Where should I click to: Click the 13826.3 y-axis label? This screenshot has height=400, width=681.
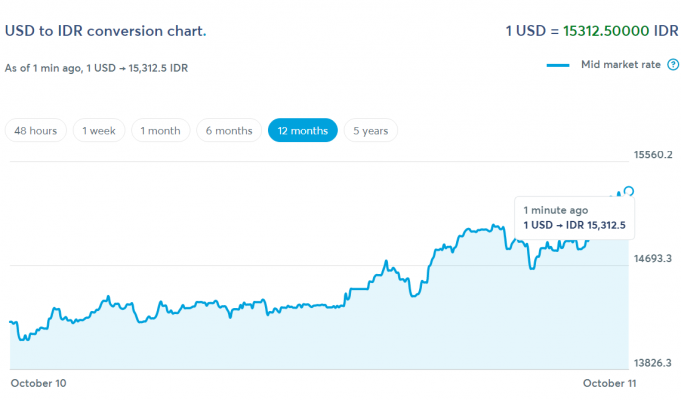[653, 362]
